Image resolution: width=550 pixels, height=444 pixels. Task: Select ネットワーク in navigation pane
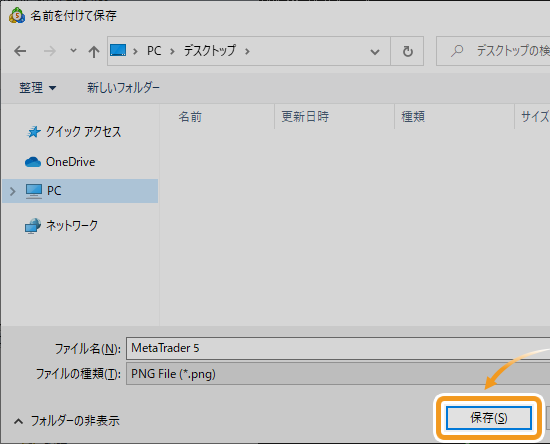72,226
